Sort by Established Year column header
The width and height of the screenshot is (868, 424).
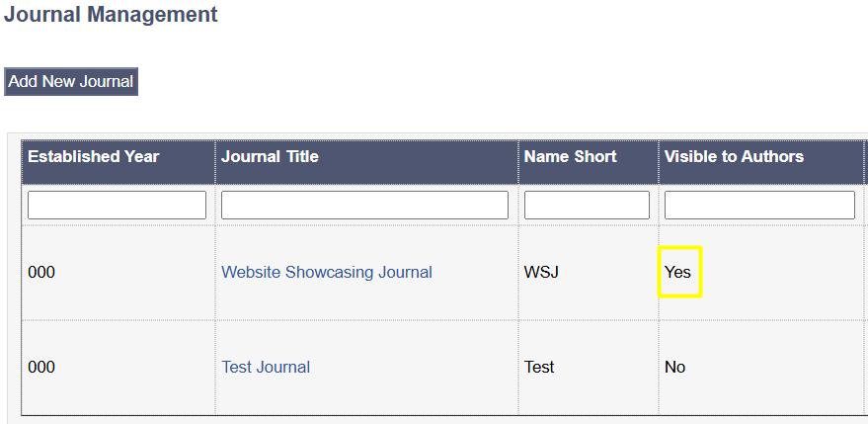94,156
